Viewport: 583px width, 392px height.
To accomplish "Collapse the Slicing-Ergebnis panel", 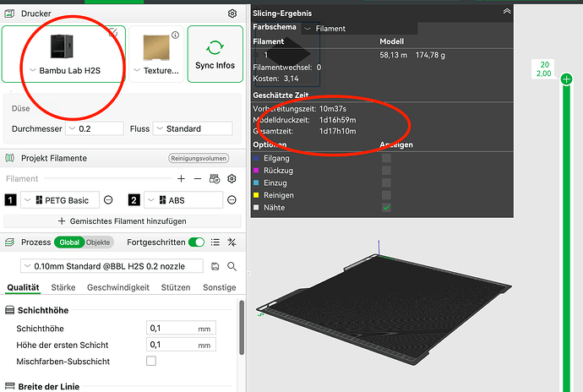I will pyautogui.click(x=507, y=12).
